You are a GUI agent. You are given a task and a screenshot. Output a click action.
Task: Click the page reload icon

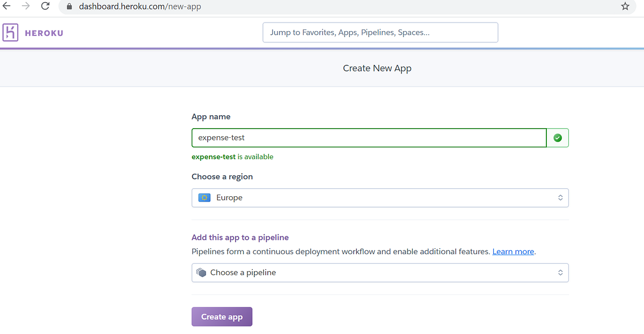tap(45, 6)
